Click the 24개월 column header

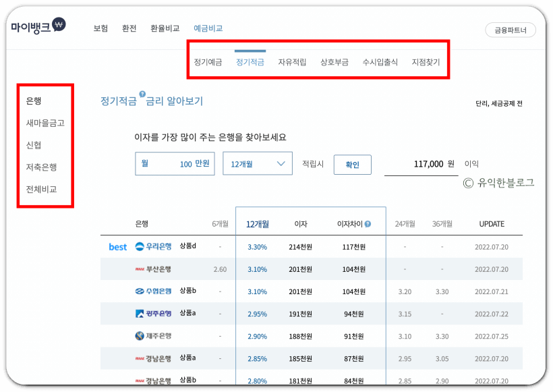[405, 224]
